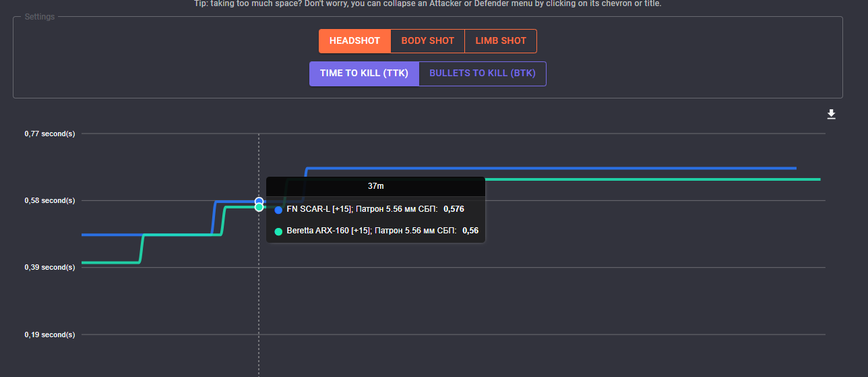Click the green dot in tooltip legend
Image resolution: width=868 pixels, height=377 pixels.
click(x=278, y=231)
